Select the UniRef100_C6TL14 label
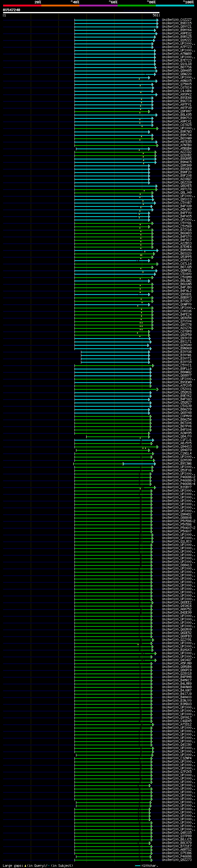The width and height of the screenshot is (197, 868). pyautogui.click(x=177, y=264)
